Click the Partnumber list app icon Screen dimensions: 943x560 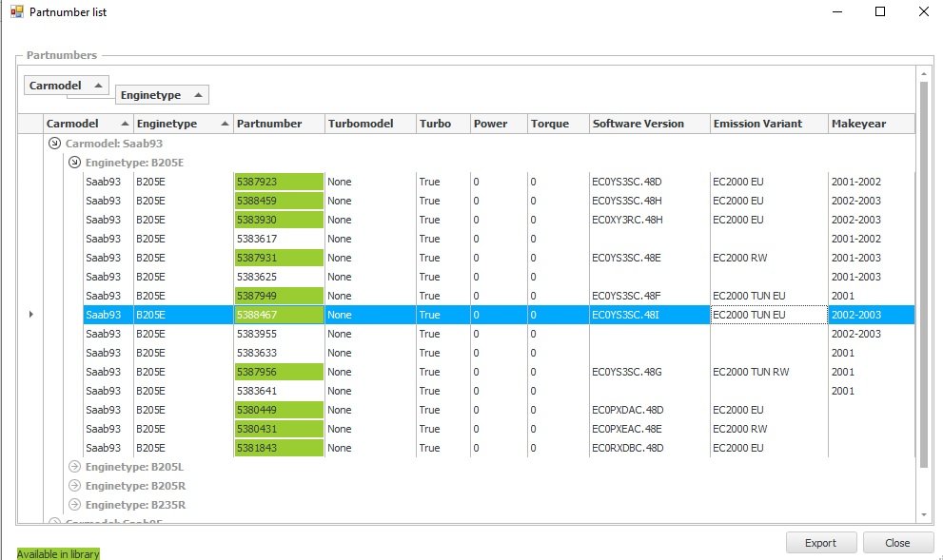click(17, 11)
